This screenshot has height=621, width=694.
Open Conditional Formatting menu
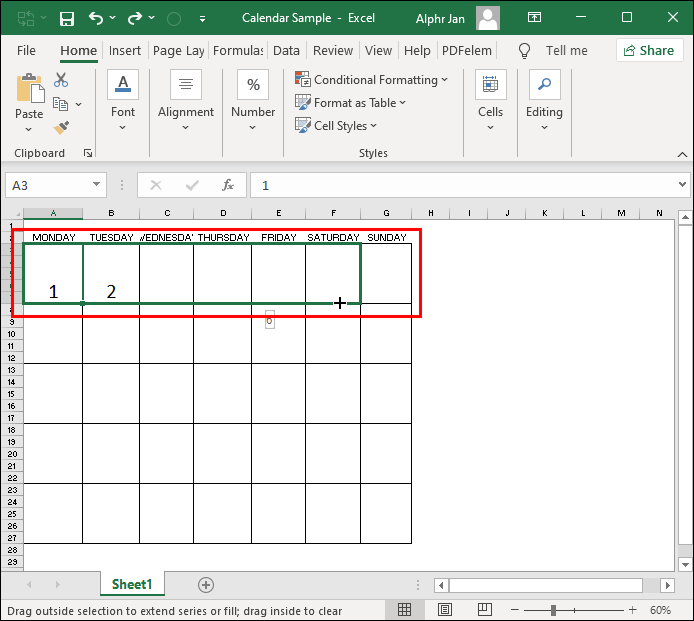click(x=371, y=80)
